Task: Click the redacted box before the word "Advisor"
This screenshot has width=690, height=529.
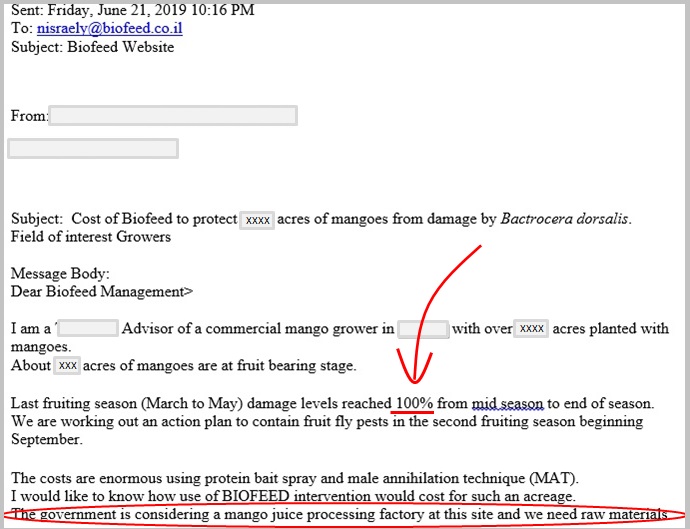Action: [x=90, y=329]
